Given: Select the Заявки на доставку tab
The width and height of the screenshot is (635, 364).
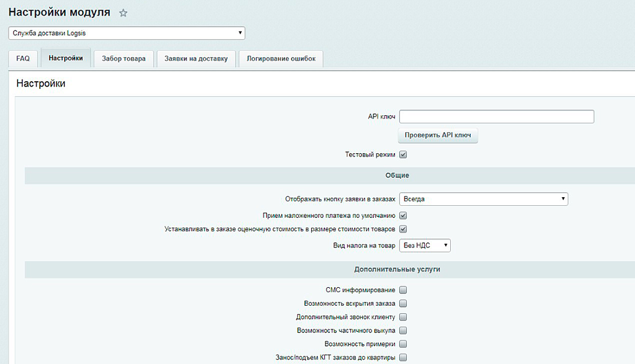Looking at the screenshot, I should pyautogui.click(x=196, y=58).
